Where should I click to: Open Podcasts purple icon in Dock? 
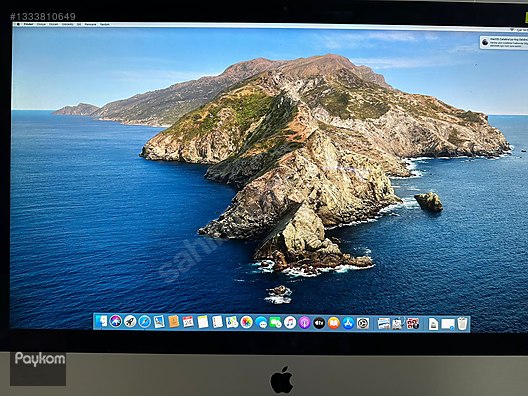tap(304, 323)
